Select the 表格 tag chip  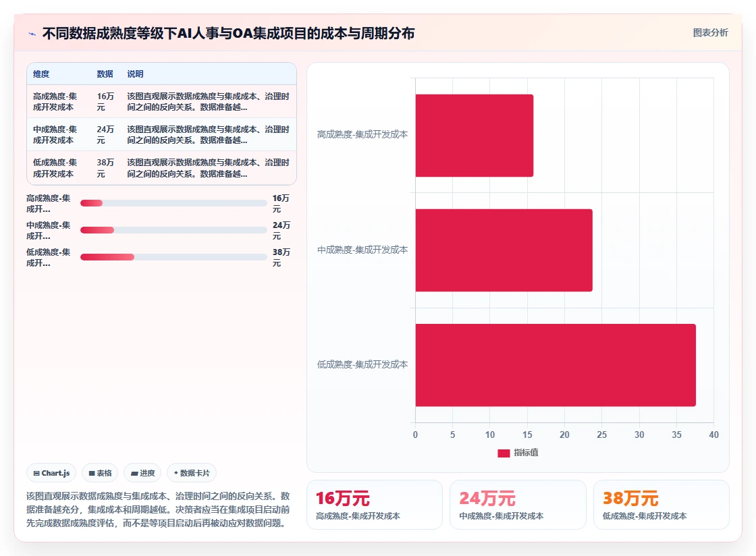[x=100, y=473]
